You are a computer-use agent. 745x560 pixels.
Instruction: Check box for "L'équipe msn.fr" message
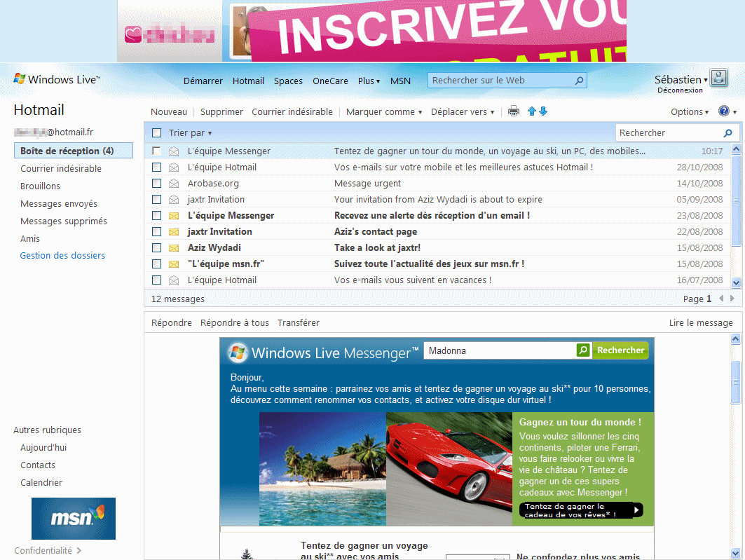pyautogui.click(x=156, y=264)
